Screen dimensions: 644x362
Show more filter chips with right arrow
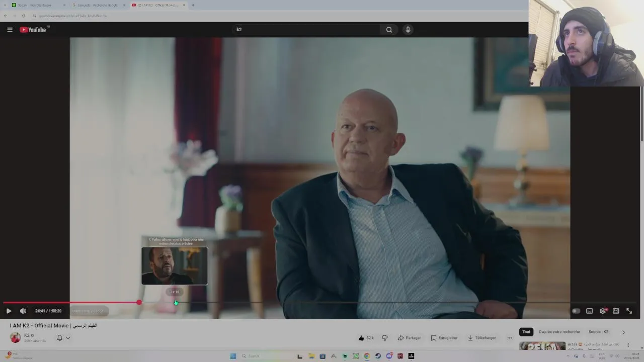click(623, 332)
